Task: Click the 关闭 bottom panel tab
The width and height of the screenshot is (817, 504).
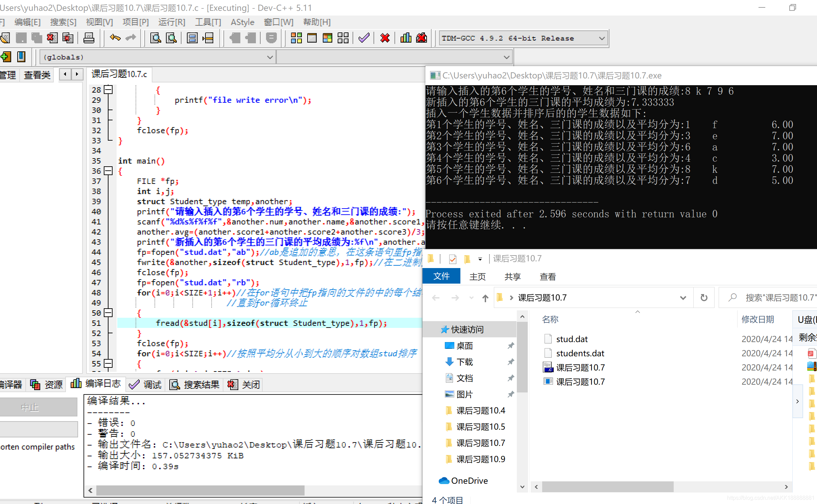Action: [244, 385]
